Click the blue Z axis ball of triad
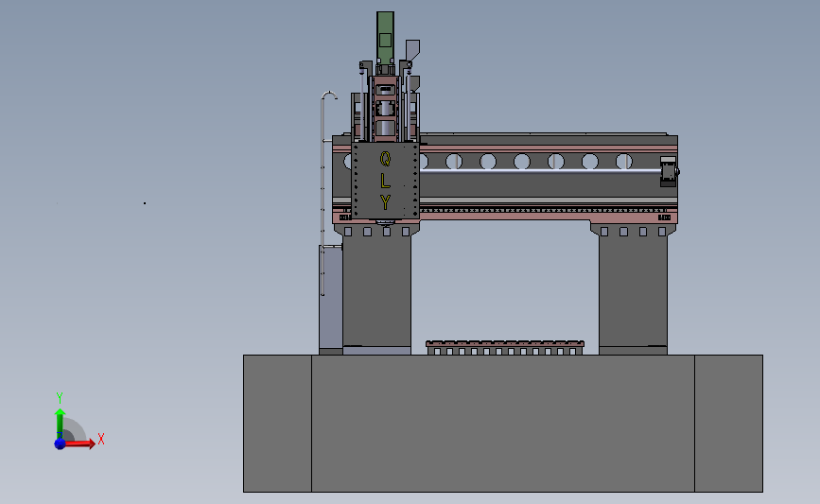Image resolution: width=820 pixels, height=504 pixels. tap(61, 443)
